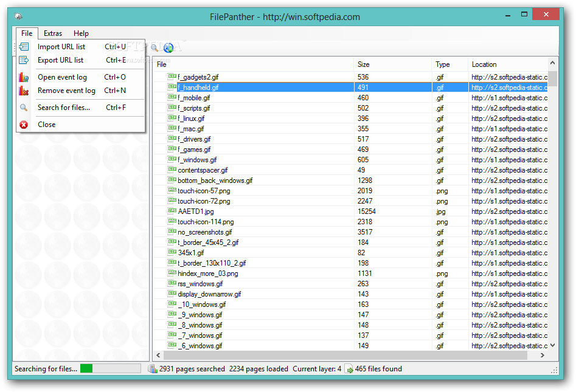Open the Help menu
Screen dimensions: 576x392
pyautogui.click(x=81, y=33)
